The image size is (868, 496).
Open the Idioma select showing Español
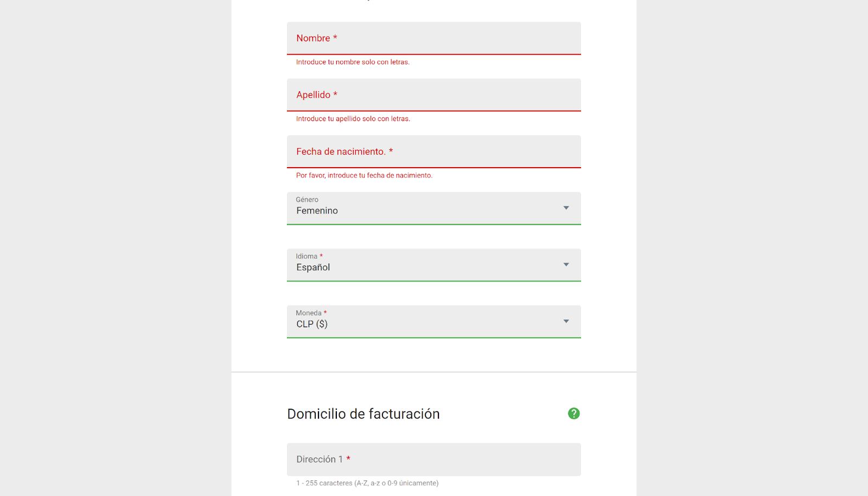[x=433, y=265]
